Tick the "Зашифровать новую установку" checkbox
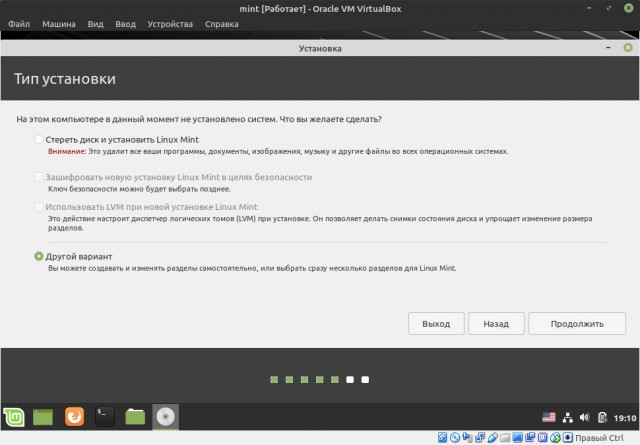 click(x=39, y=177)
